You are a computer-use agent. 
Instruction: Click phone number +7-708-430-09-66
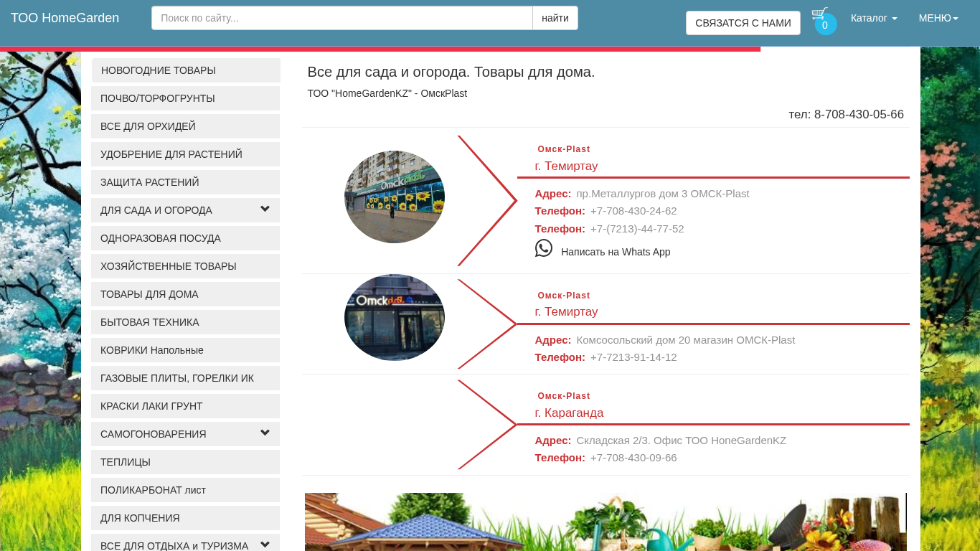(633, 458)
